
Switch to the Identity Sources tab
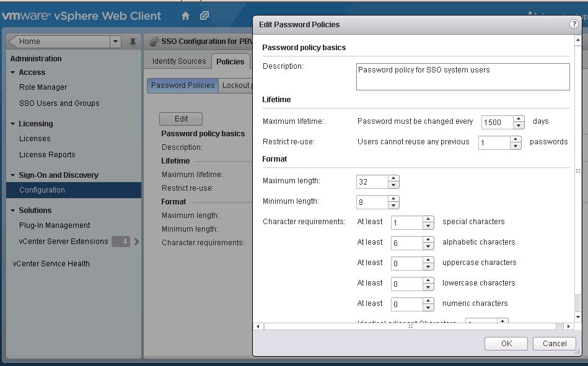179,61
